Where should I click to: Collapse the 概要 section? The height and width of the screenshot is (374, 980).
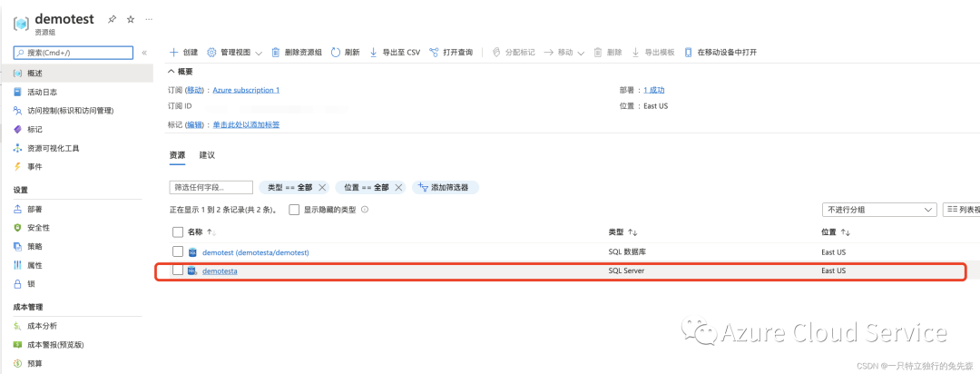tap(181, 72)
